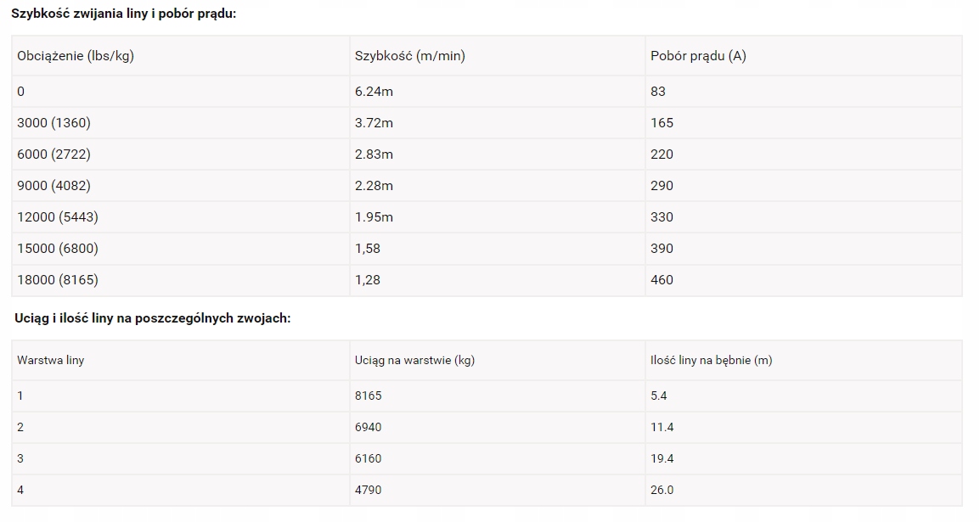This screenshot has width=980, height=522.
Task: Select the "Szybkość (m/min)" column header
Action: pos(409,56)
